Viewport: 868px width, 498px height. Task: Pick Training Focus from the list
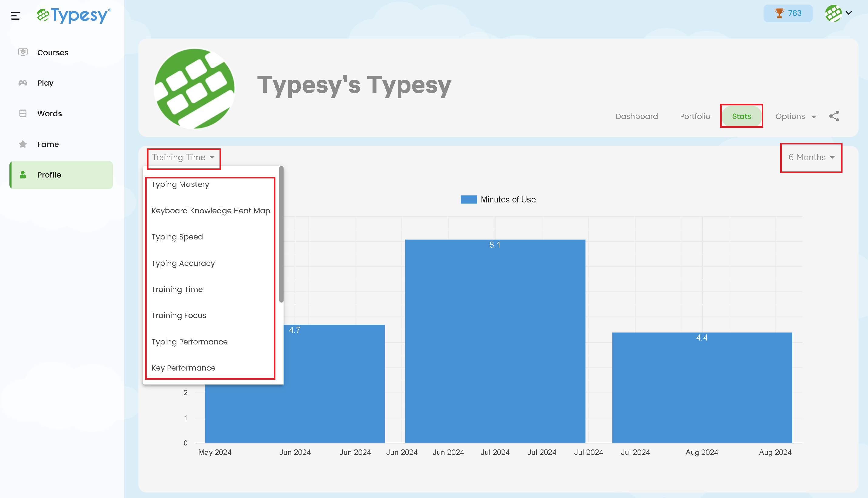tap(213, 315)
